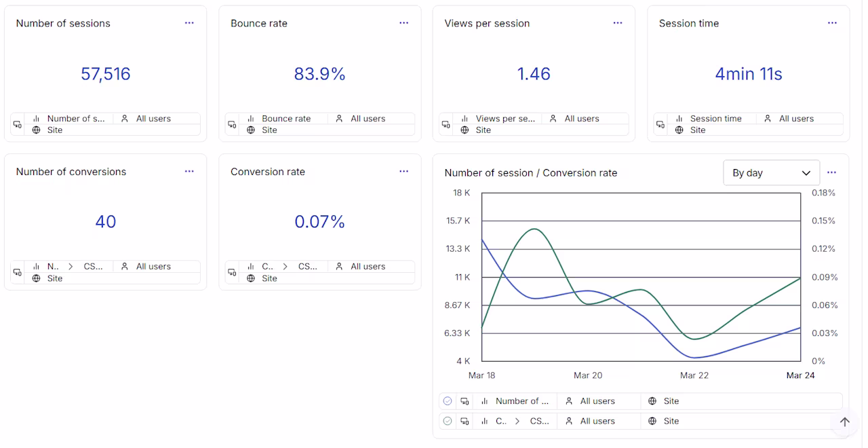Expand chevron in chart's conversion legend row
The height and width of the screenshot is (448, 868).
pyautogui.click(x=517, y=421)
